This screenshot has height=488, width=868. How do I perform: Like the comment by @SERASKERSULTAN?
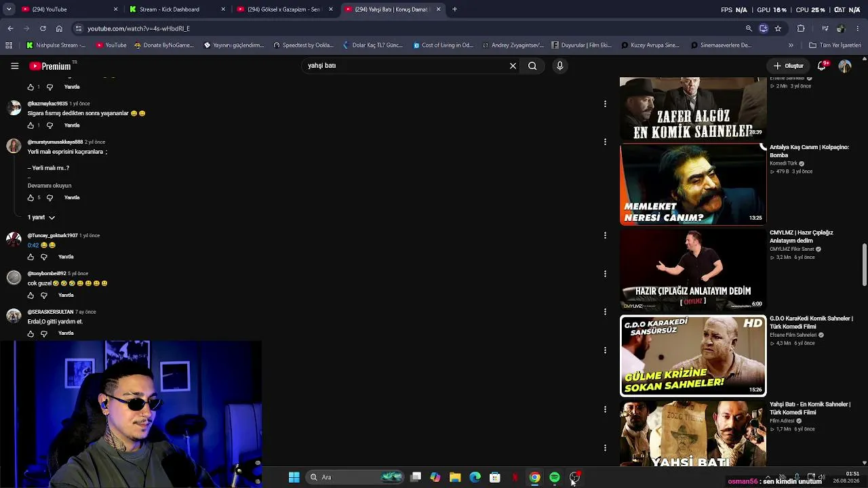pyautogui.click(x=31, y=333)
